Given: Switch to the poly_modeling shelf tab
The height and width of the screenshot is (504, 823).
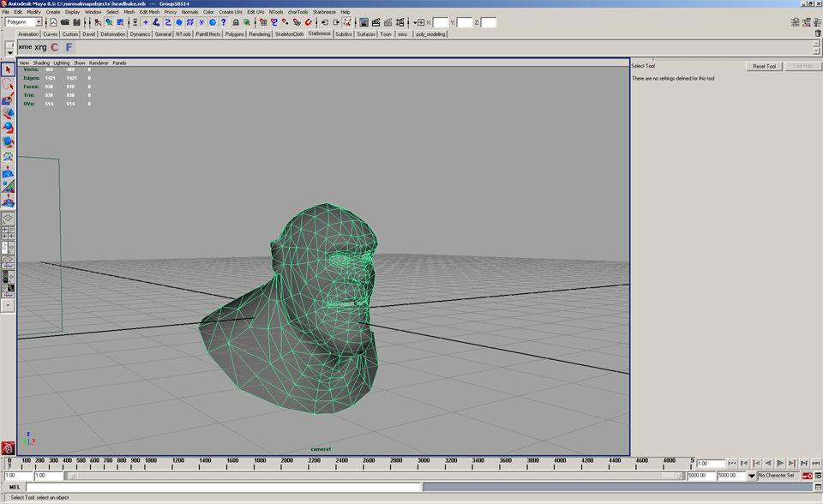Looking at the screenshot, I should (x=430, y=34).
